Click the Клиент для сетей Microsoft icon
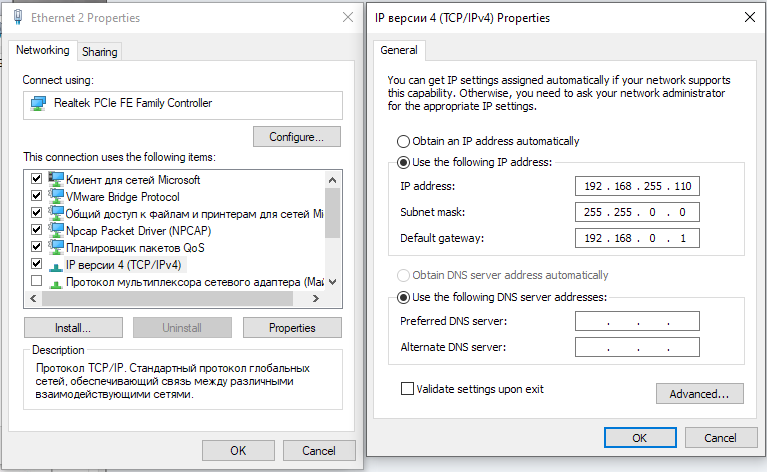 pos(56,180)
